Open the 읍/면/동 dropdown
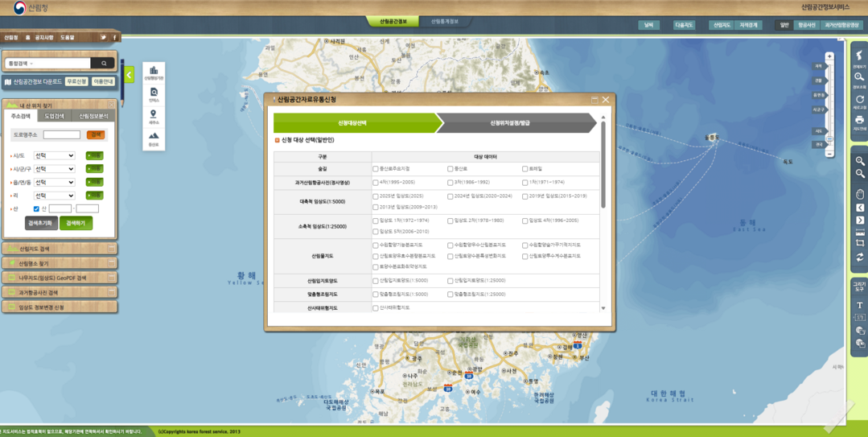 tap(54, 182)
